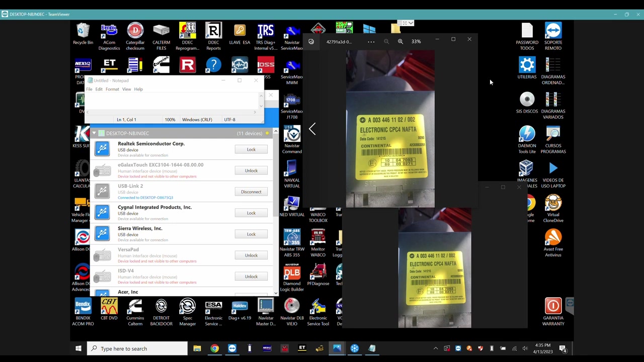
Task: Go to previous photo arrow
Action: [x=312, y=129]
